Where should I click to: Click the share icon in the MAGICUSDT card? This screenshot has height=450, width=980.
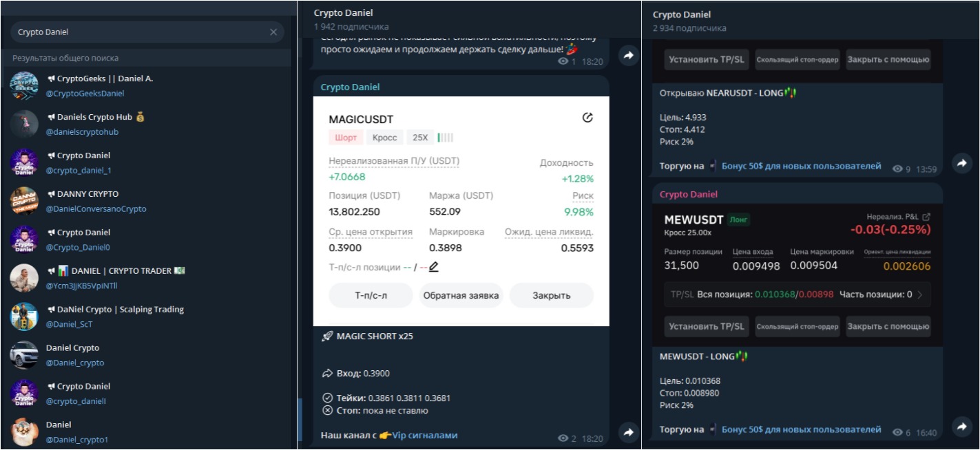pos(587,118)
